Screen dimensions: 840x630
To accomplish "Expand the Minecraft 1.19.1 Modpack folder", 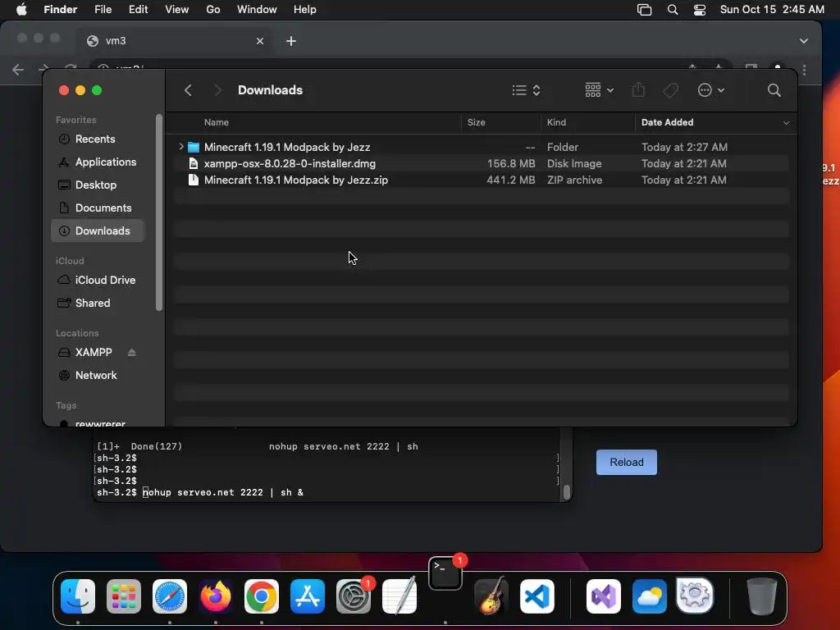I will point(181,146).
